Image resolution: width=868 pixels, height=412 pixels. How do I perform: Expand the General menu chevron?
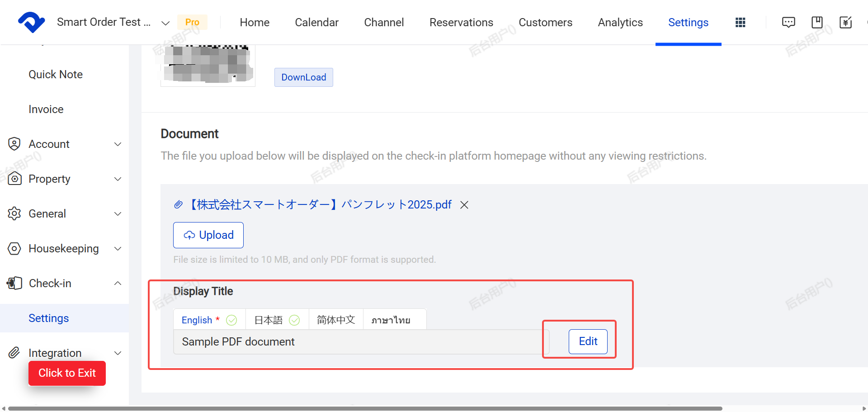tap(118, 214)
